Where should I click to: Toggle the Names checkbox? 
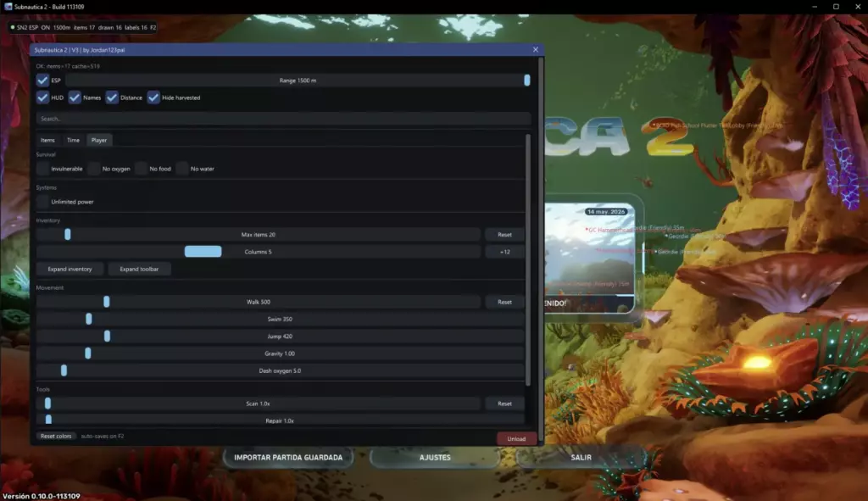(x=75, y=97)
